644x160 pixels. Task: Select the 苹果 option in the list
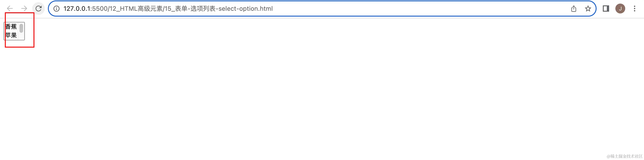coord(11,35)
